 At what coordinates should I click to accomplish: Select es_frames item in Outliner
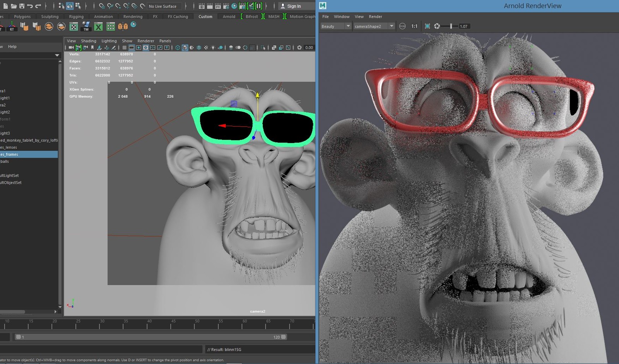pyautogui.click(x=29, y=155)
